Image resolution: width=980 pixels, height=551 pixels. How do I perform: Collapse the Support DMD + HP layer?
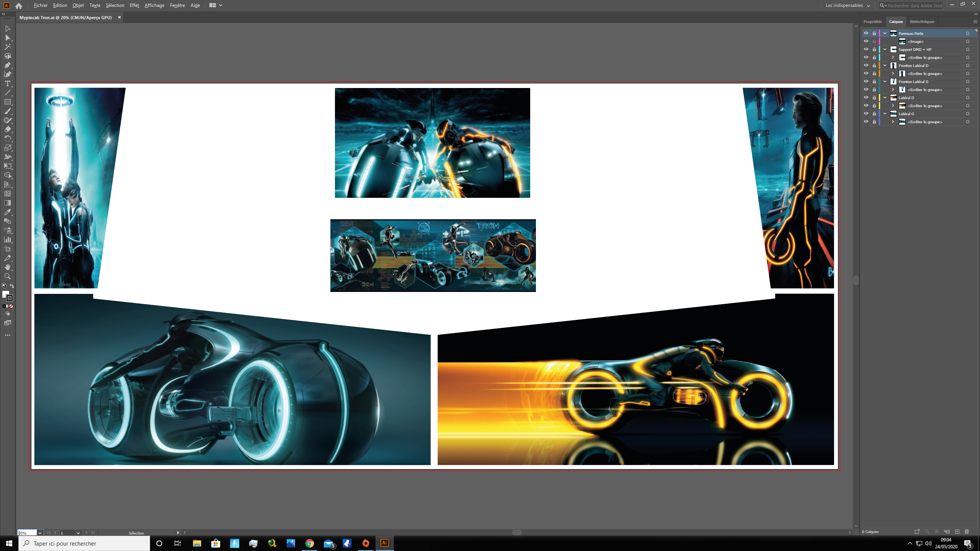885,49
